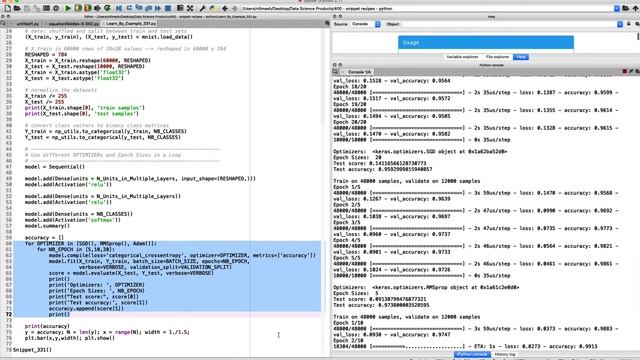Image resolution: width=640 pixels, height=360 pixels.
Task: Close the Help pane with its round button
Action: [x=334, y=16]
